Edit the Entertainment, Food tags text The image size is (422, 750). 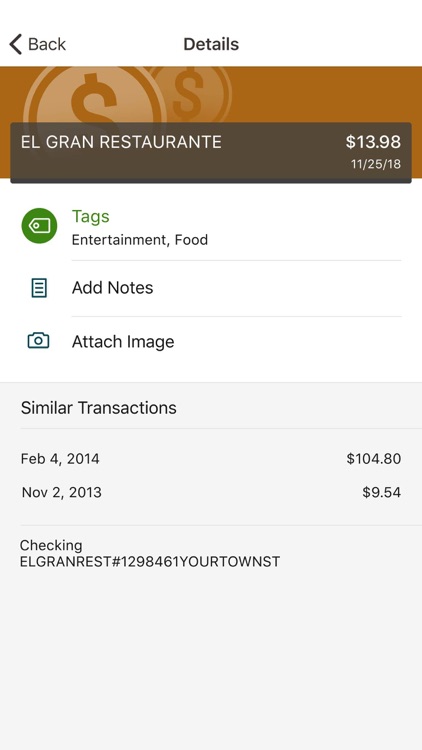[140, 240]
